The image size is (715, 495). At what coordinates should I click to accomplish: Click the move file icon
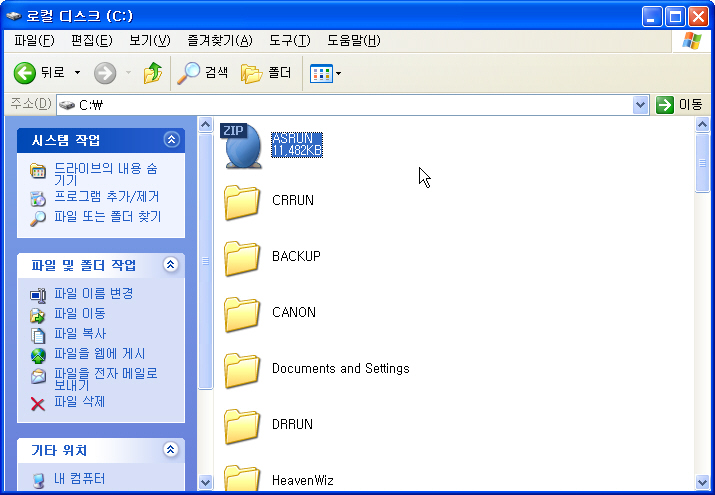pyautogui.click(x=38, y=315)
